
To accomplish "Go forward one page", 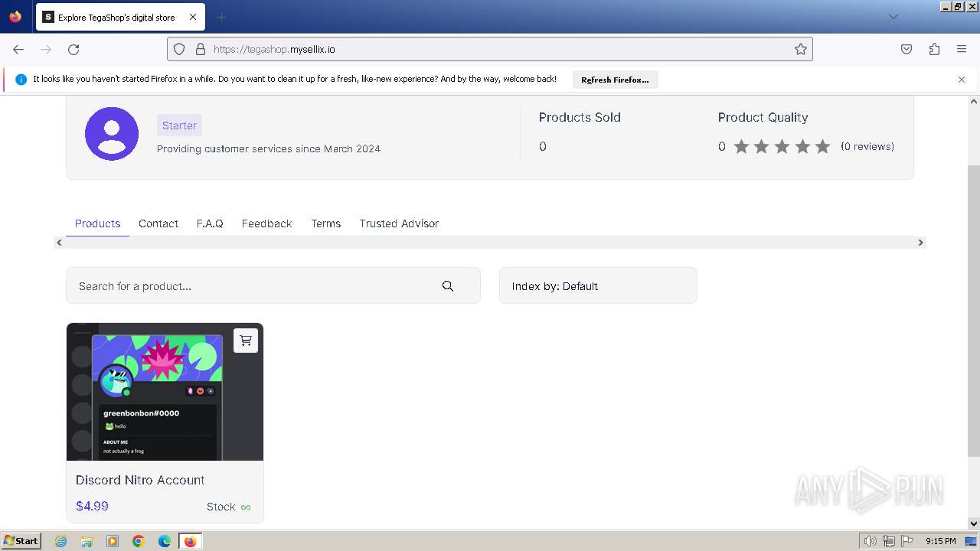I will click(x=46, y=49).
